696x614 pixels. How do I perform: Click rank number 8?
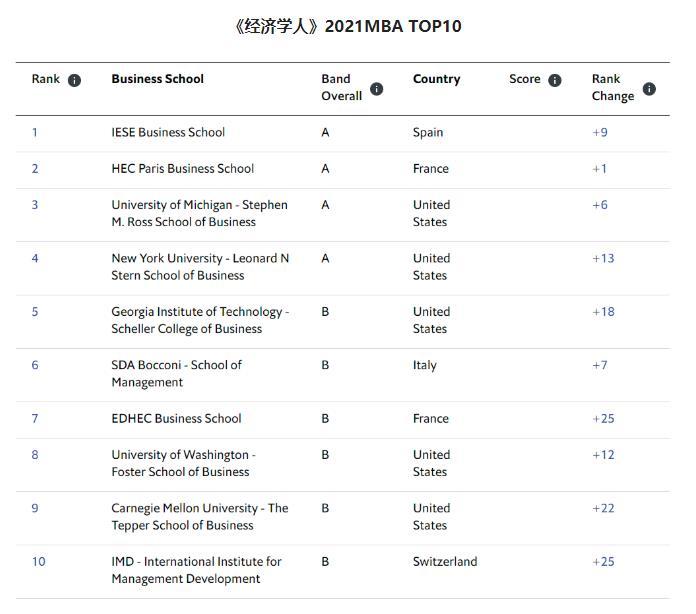(35, 455)
